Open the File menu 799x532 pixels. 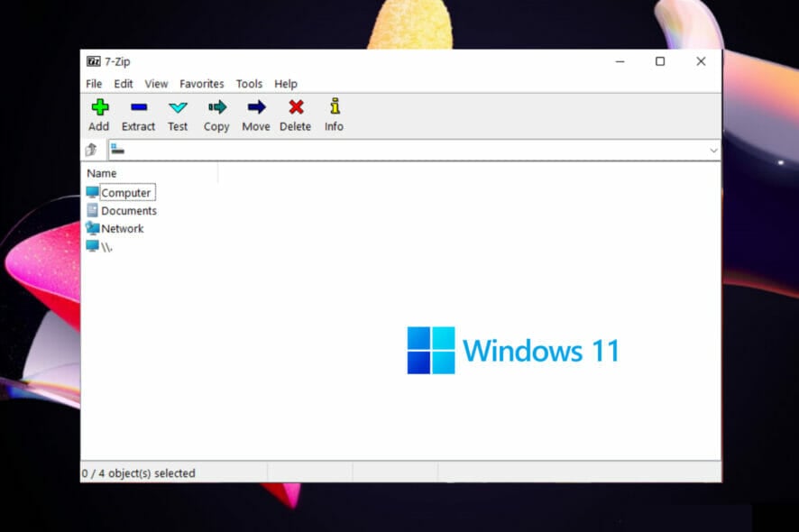tap(94, 84)
